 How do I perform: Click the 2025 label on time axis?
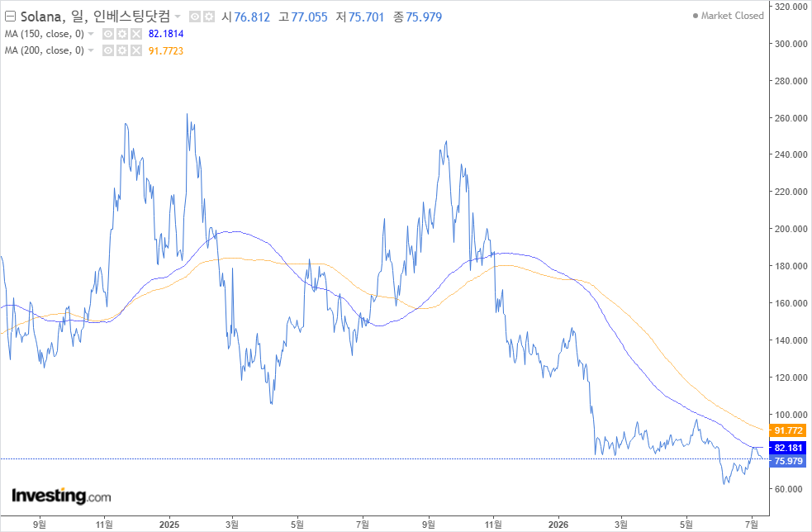169,525
